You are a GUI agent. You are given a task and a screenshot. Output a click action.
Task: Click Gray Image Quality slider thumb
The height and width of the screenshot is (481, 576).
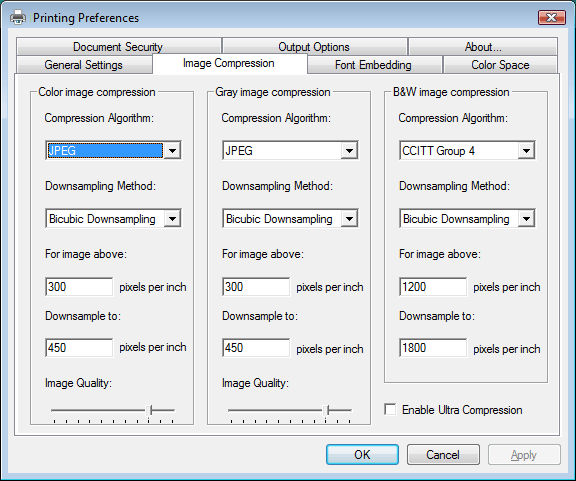click(x=326, y=410)
